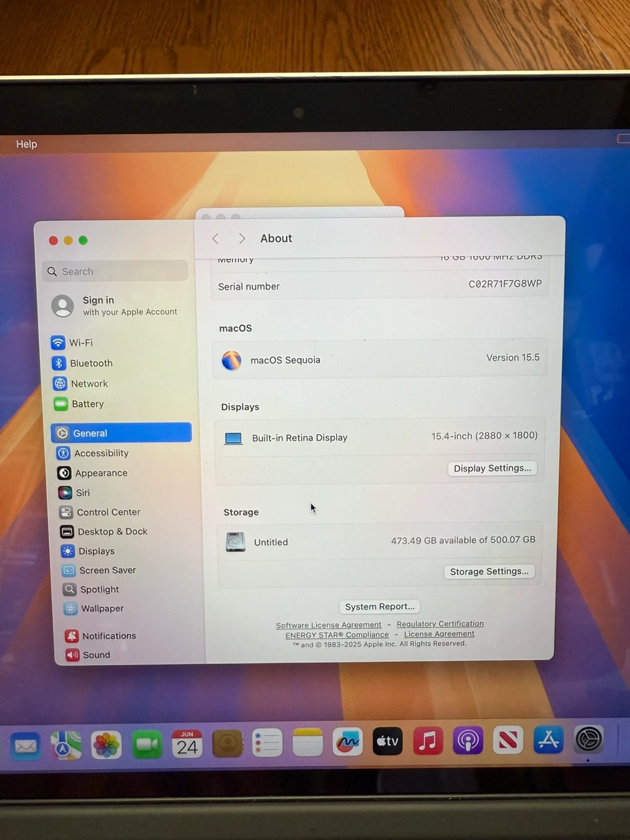The width and height of the screenshot is (630, 840).
Task: Click 473.49 GB available of 500.07 GB
Action: pos(463,540)
